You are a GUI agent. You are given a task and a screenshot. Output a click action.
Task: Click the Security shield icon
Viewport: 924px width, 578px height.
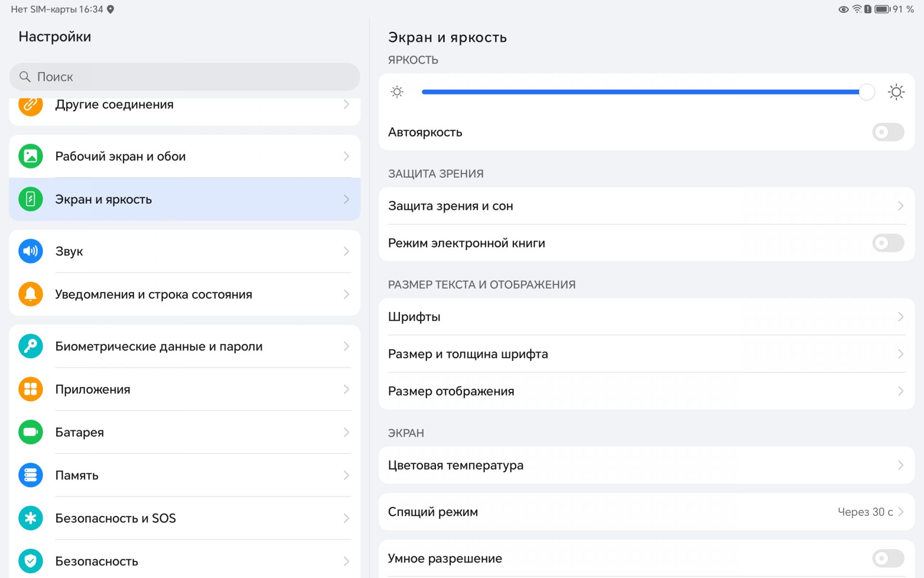[30, 561]
